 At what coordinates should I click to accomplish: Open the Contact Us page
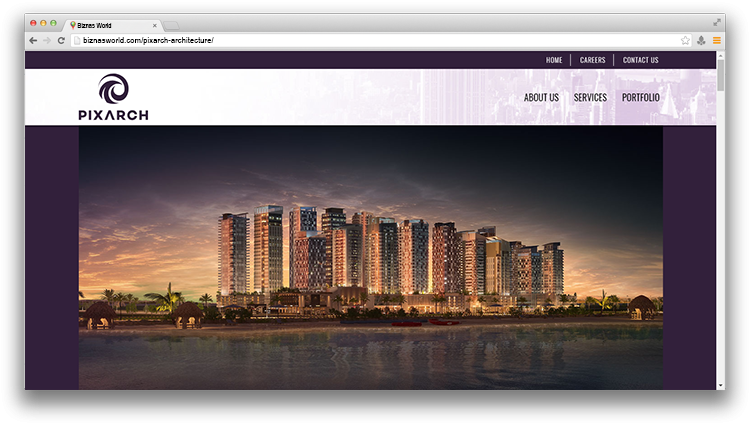click(640, 60)
